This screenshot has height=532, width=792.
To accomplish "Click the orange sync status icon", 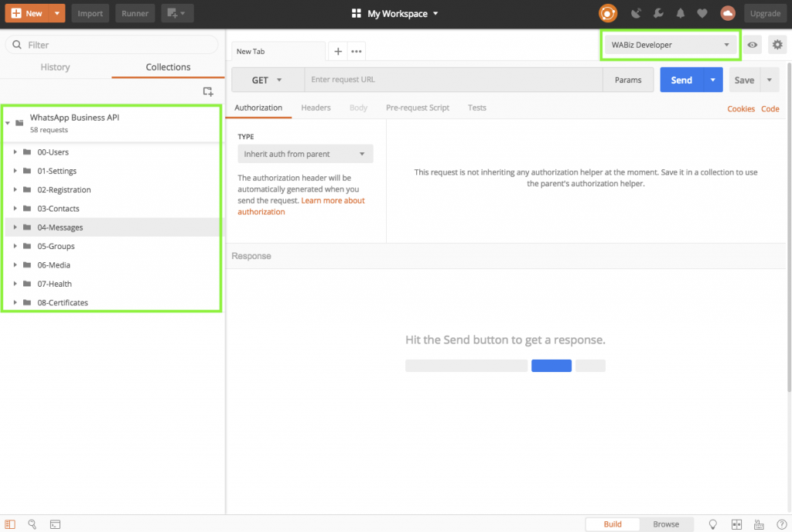I will point(608,13).
